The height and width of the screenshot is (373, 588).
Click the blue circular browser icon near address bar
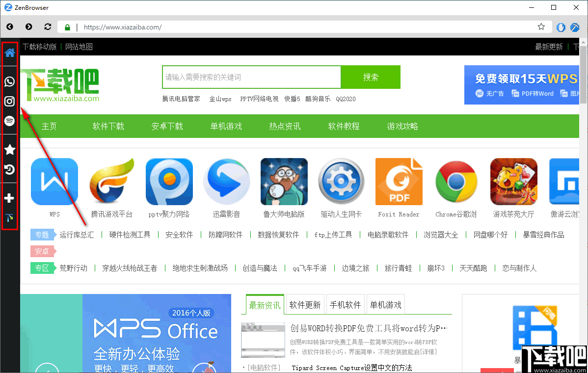click(x=561, y=27)
